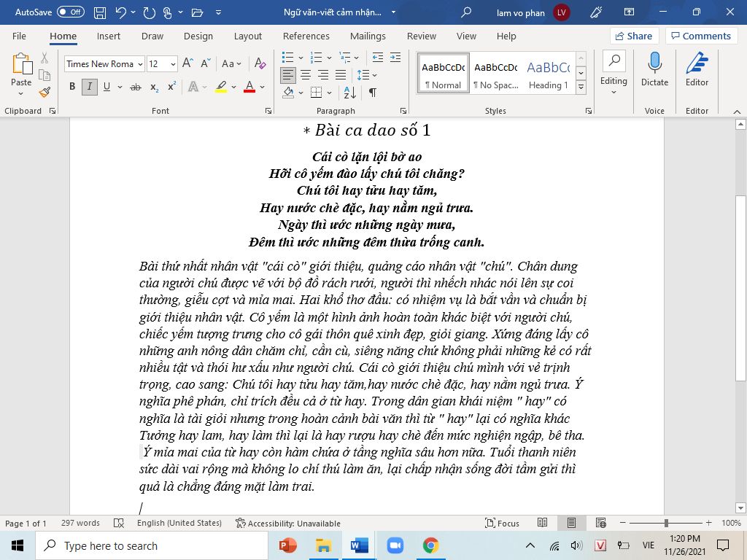The width and height of the screenshot is (747, 560).
Task: Undo the last action
Action: pos(120,12)
